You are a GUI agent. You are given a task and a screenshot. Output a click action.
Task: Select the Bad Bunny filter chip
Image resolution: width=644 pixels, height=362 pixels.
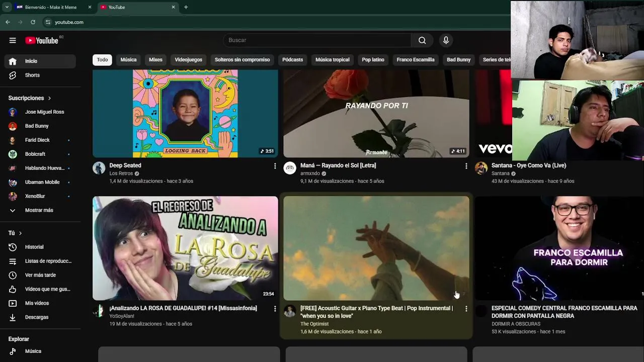[x=458, y=60]
